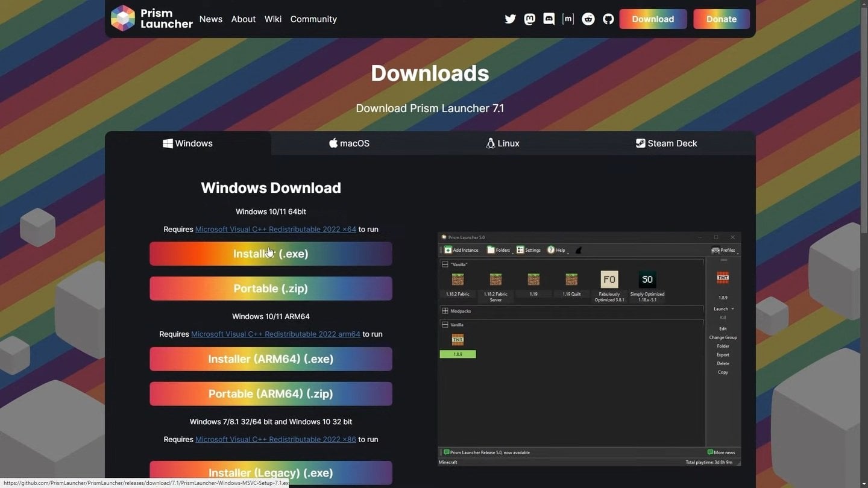Open the GitHub repository icon
868x488 pixels.
(608, 19)
